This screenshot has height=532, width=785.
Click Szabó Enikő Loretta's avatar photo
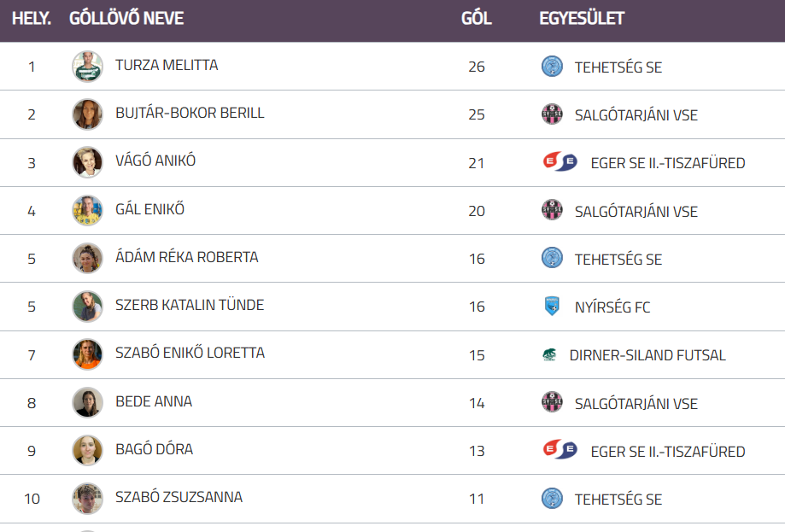87,354
